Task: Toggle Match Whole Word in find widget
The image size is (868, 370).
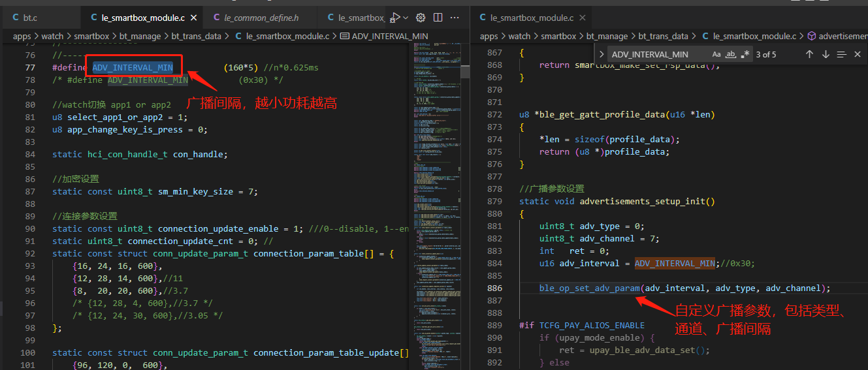Action: [731, 54]
